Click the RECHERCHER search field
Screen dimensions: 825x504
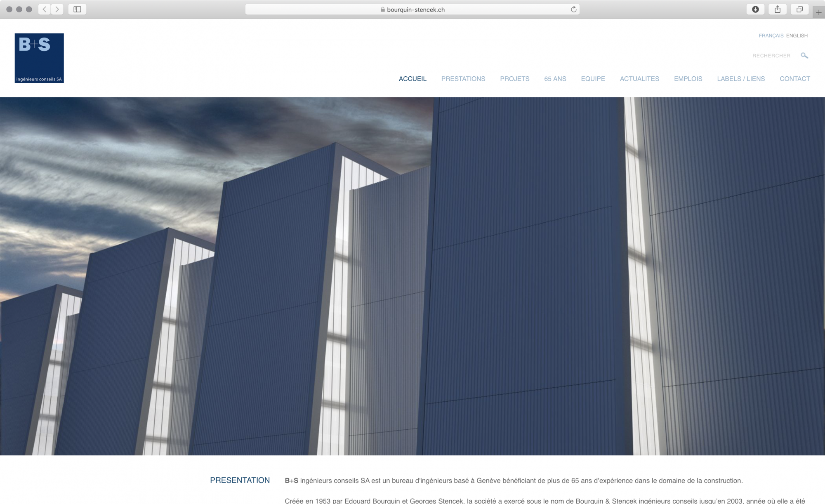772,55
